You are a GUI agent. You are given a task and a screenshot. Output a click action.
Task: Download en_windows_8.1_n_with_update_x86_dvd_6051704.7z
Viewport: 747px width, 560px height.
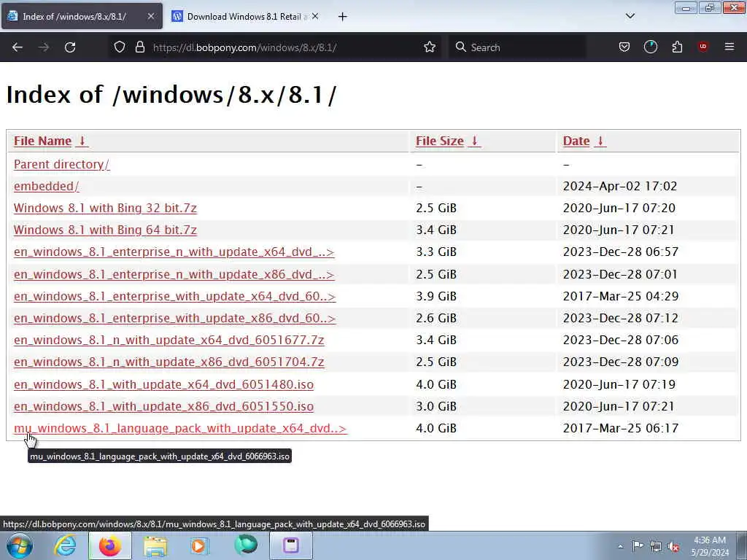point(169,362)
